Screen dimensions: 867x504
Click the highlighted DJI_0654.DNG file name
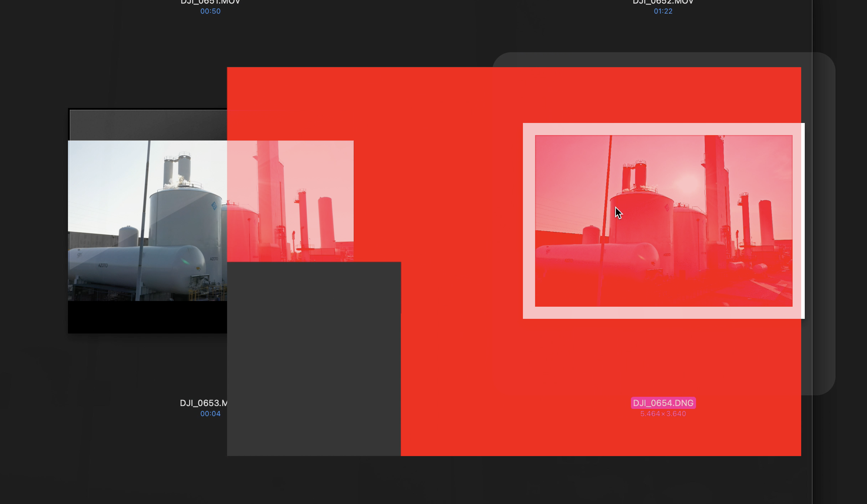(x=663, y=403)
